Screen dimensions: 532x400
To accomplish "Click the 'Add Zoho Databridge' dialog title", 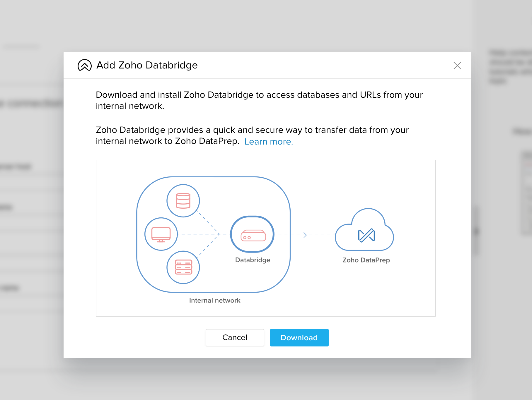I will click(147, 65).
